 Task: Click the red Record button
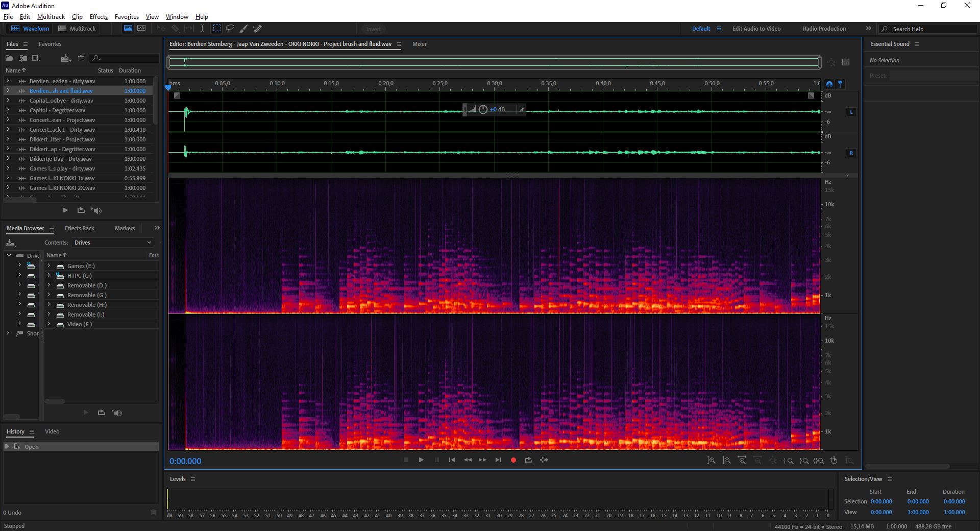pyautogui.click(x=513, y=460)
